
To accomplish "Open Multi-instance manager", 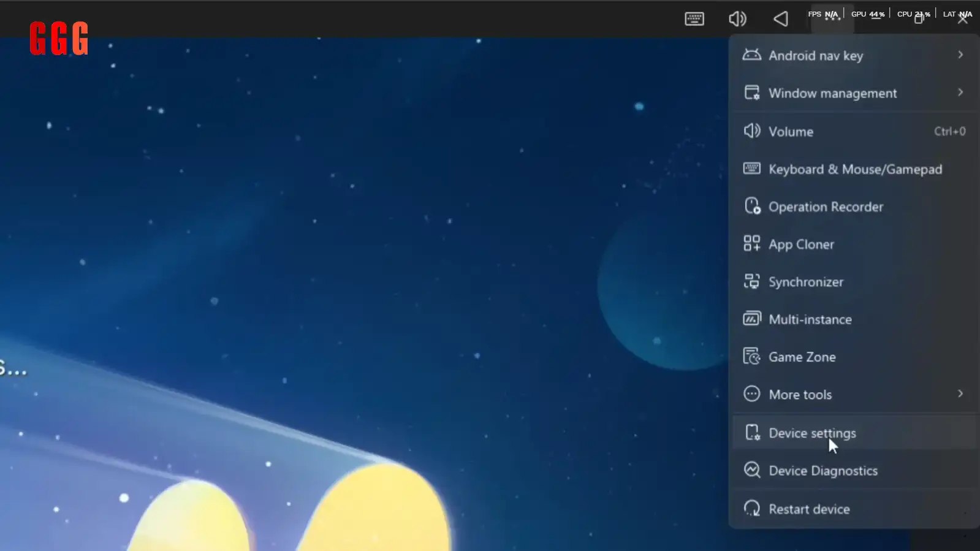I will 854,319.
